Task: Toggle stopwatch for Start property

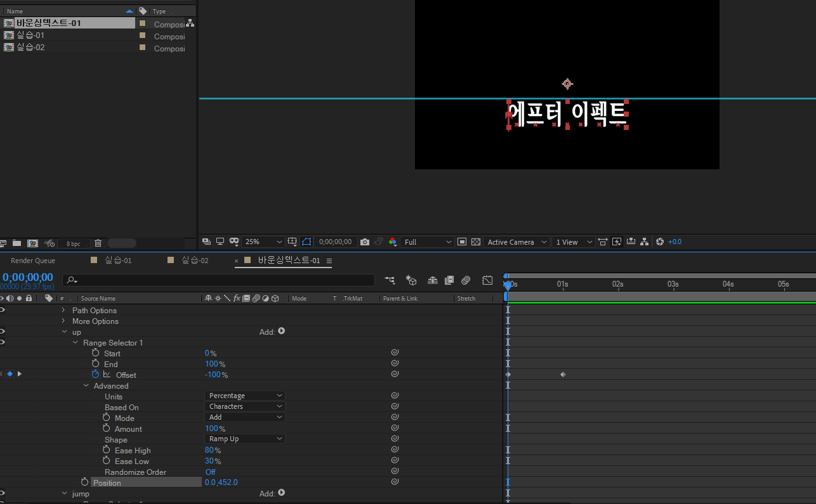Action: tap(95, 353)
